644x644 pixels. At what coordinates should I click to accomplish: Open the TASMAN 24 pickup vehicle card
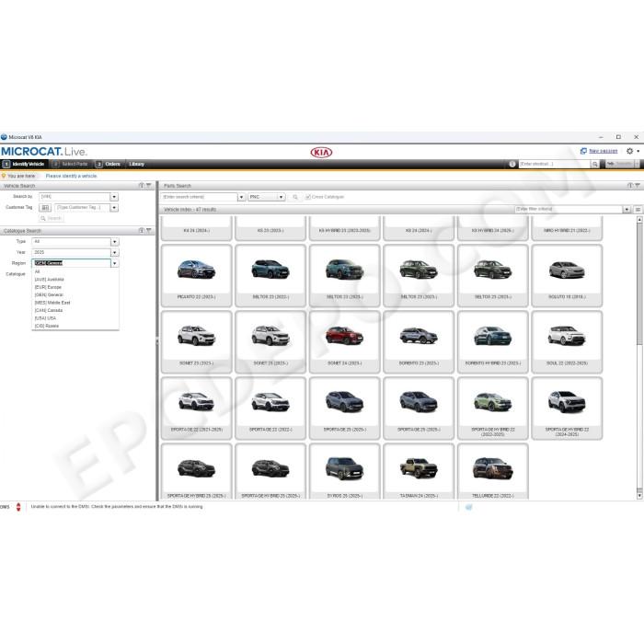click(x=419, y=471)
